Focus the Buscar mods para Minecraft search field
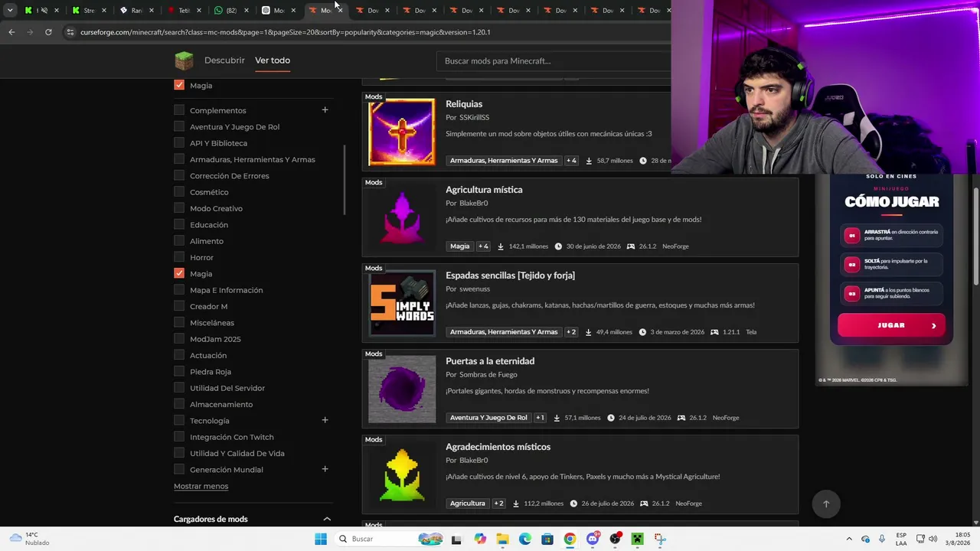Image resolution: width=980 pixels, height=551 pixels. point(554,61)
